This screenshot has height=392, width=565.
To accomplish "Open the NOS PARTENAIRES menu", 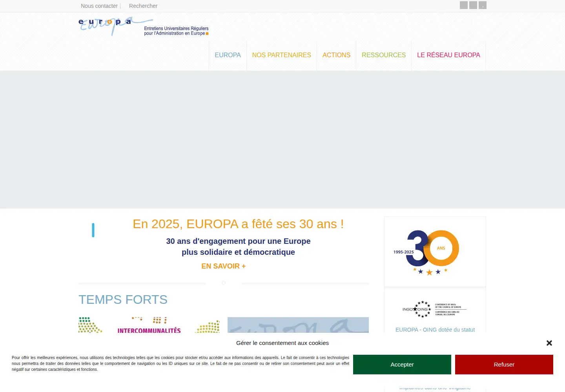I will pyautogui.click(x=282, y=55).
